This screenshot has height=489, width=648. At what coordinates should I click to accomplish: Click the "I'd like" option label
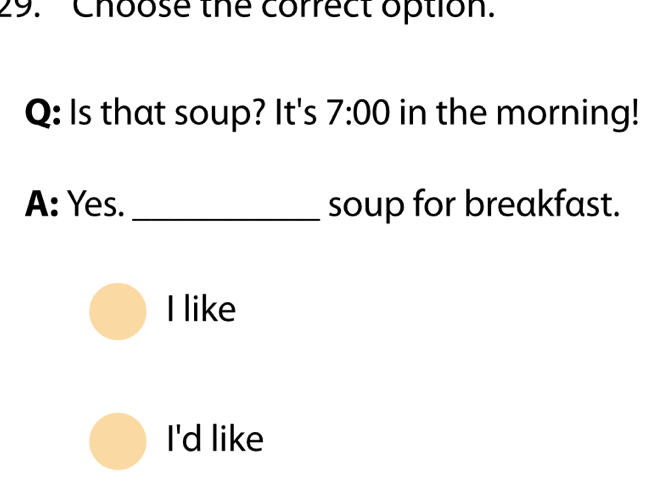[x=215, y=439]
